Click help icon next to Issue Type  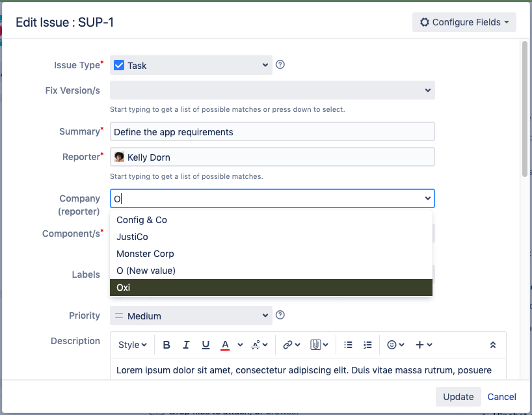click(x=280, y=65)
